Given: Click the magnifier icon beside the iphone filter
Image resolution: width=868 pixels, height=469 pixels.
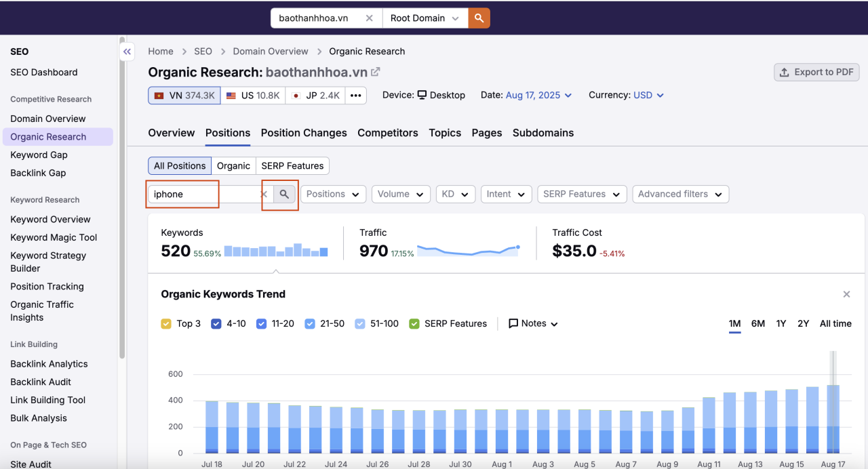Looking at the screenshot, I should 284,194.
